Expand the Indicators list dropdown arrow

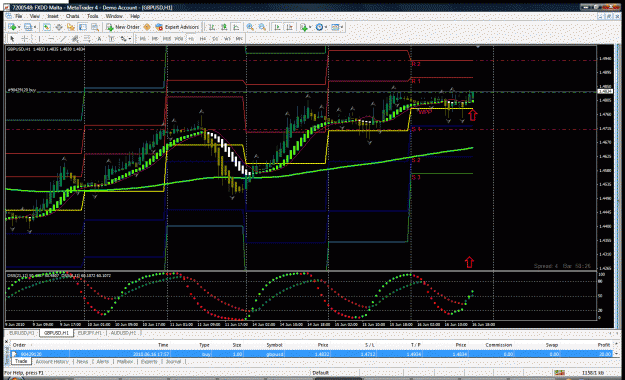(x=310, y=27)
